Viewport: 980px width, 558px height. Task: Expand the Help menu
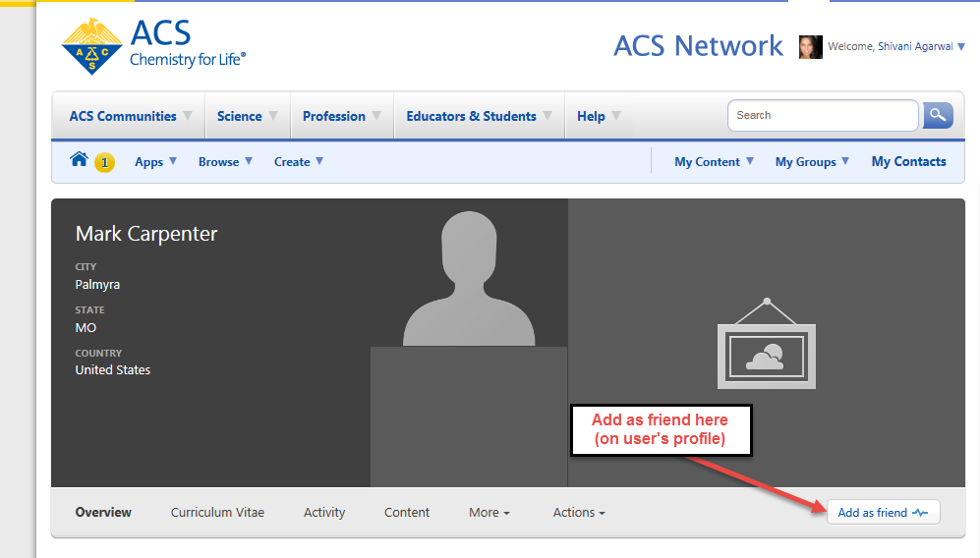pos(599,116)
